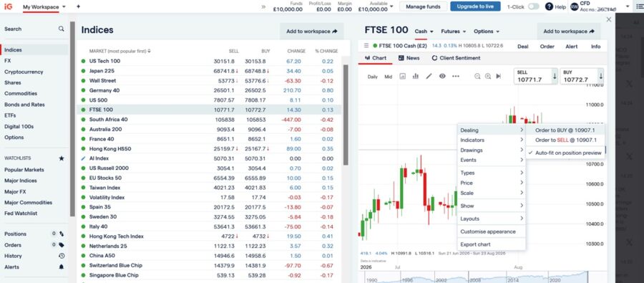Click the Positions arrows icon
The image size is (644, 283).
(x=62, y=234)
